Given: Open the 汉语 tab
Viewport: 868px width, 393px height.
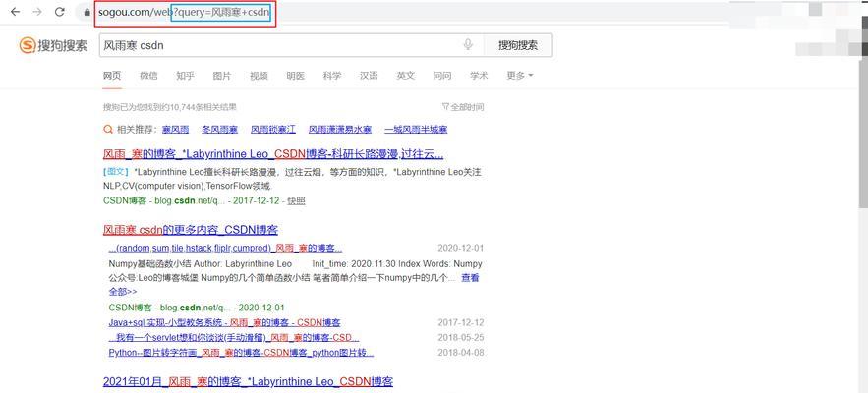Looking at the screenshot, I should 369,76.
